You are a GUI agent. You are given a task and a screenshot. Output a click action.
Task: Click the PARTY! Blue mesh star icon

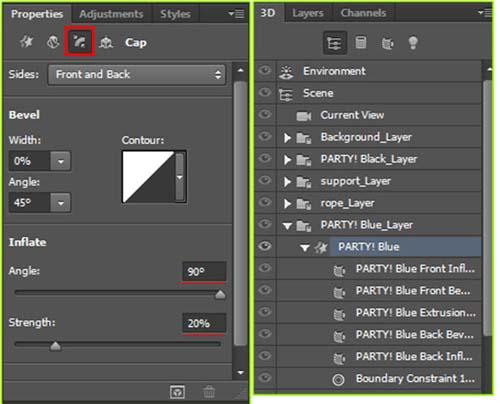point(321,248)
